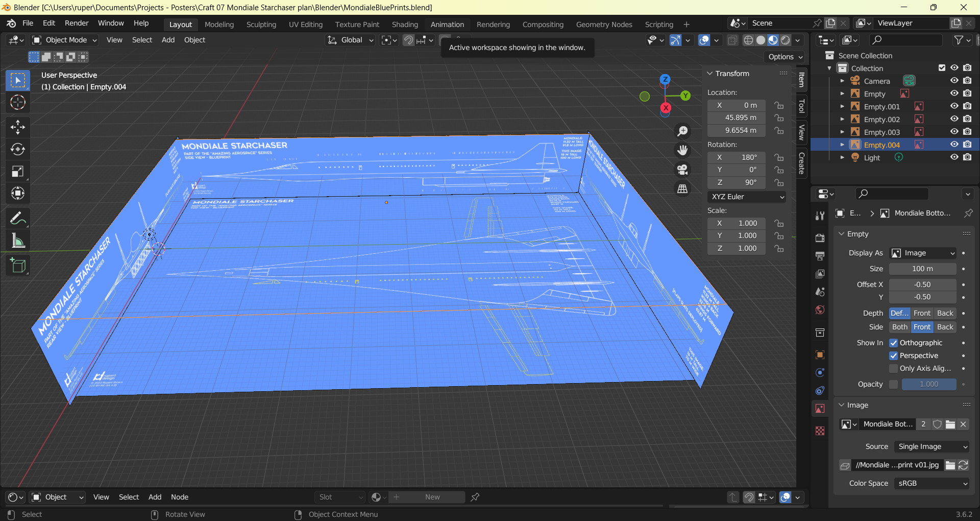980x521 pixels.
Task: Enable Only Axis Aligned checkbox
Action: click(x=894, y=368)
